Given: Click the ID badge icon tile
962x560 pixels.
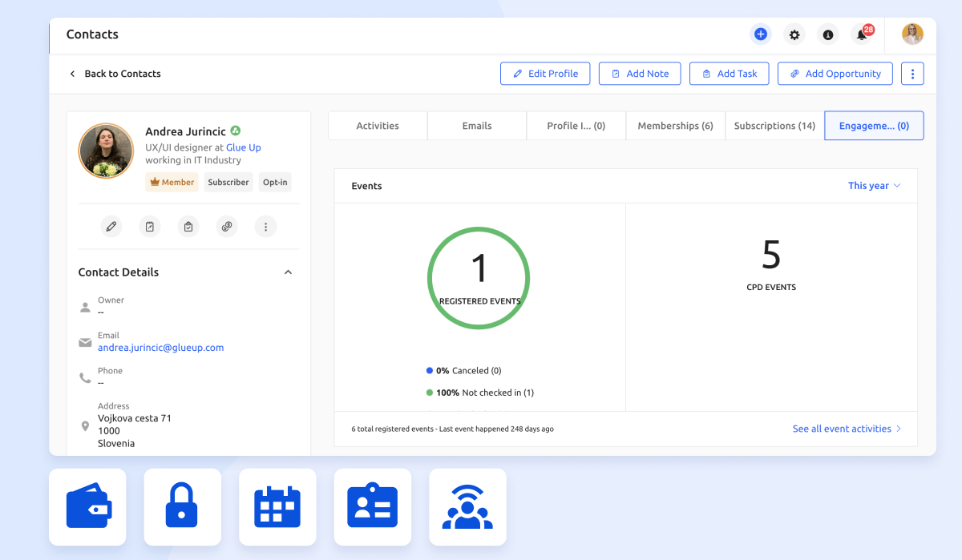Looking at the screenshot, I should tap(372, 507).
